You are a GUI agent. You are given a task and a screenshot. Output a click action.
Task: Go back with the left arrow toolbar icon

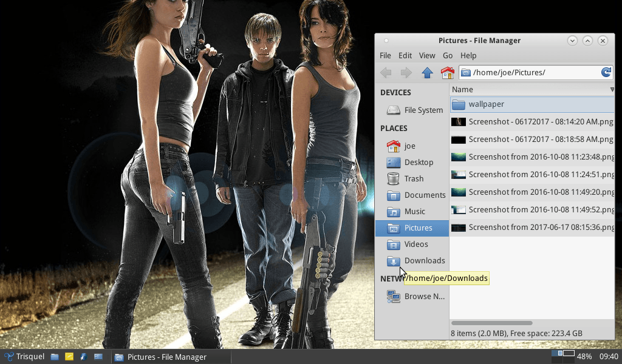coord(386,72)
